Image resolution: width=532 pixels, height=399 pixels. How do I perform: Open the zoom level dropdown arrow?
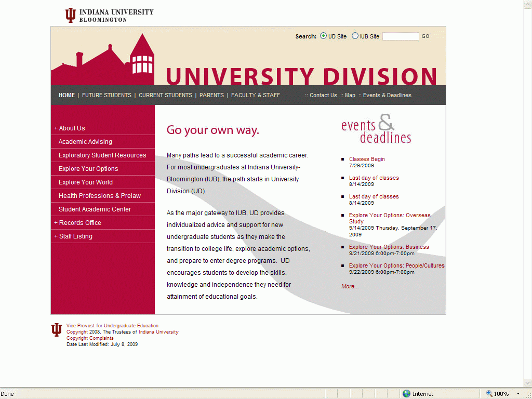pos(518,394)
